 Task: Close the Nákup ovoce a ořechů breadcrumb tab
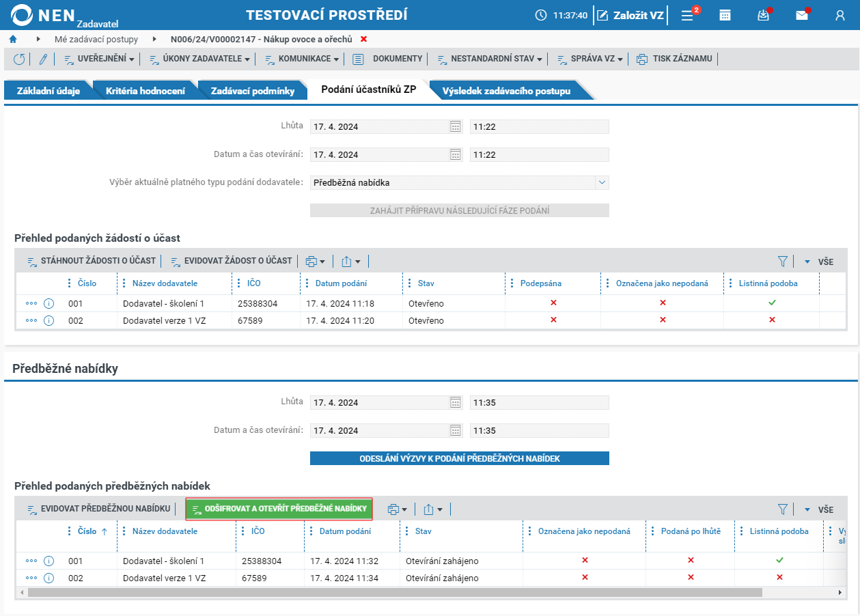363,40
